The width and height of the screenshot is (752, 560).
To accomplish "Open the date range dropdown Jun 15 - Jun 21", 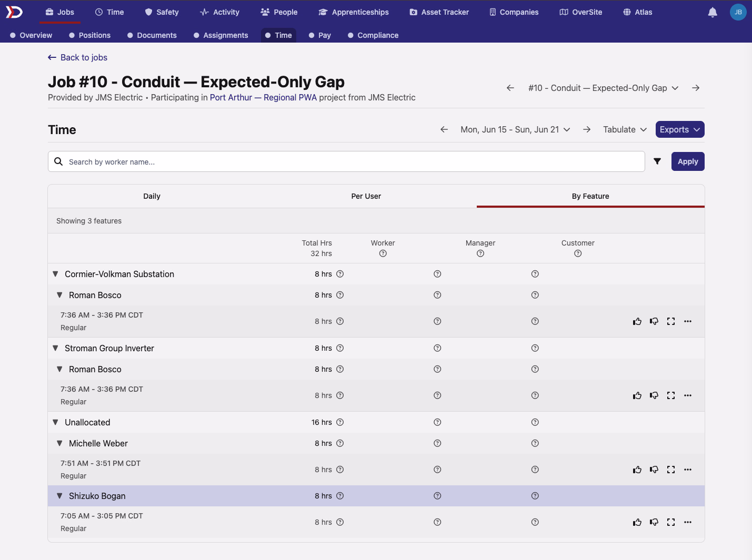I will [x=515, y=129].
